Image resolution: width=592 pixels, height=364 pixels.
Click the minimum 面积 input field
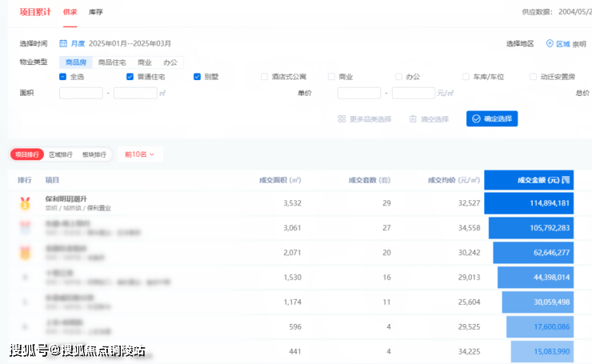point(81,93)
